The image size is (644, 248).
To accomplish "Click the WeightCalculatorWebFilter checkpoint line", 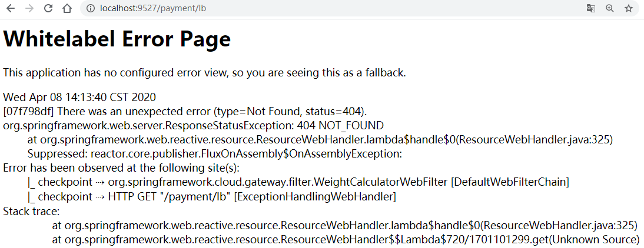I will [298, 182].
